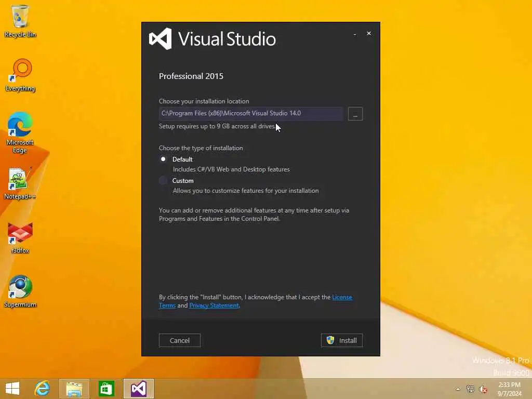The image size is (532, 399).
Task: Click "Choose your installation location" label
Action: point(204,101)
